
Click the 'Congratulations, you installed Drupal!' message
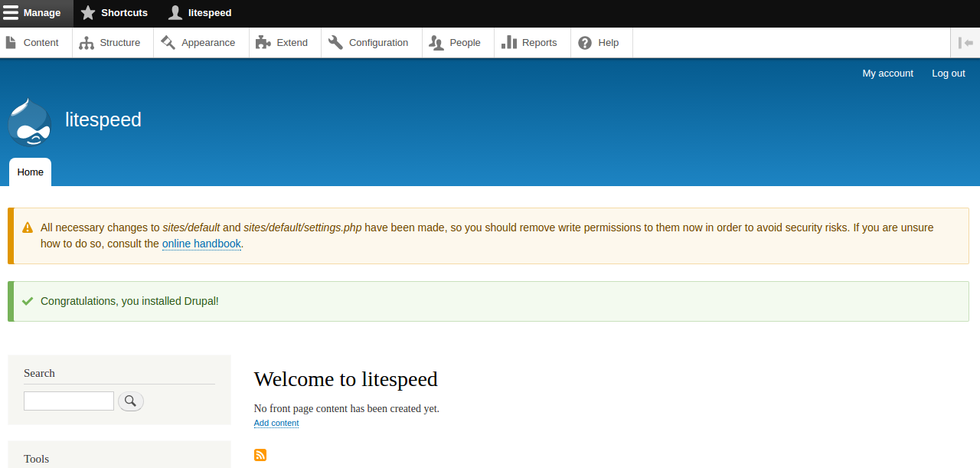(x=129, y=301)
